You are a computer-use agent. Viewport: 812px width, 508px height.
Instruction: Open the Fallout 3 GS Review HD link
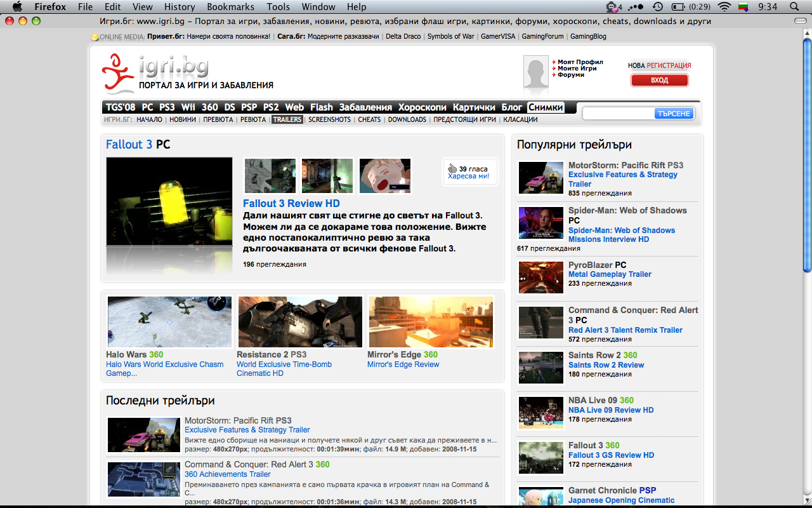pos(611,455)
